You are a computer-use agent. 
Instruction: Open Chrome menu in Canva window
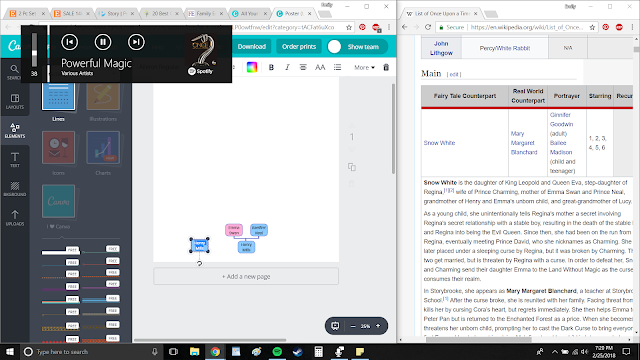pos(389,27)
